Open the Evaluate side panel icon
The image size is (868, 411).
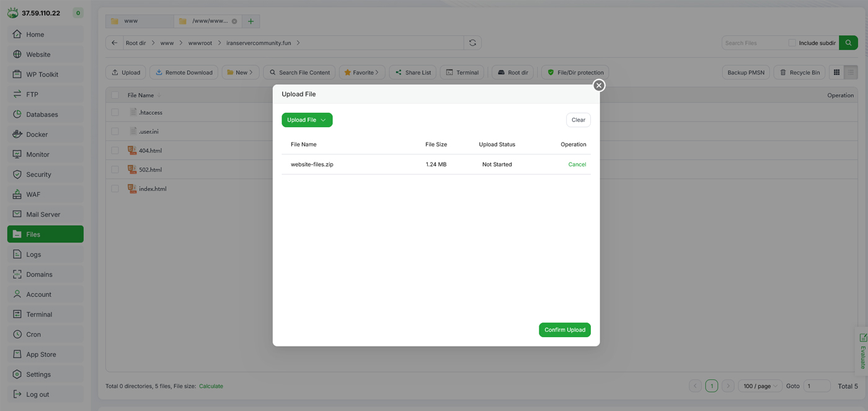coord(862,350)
